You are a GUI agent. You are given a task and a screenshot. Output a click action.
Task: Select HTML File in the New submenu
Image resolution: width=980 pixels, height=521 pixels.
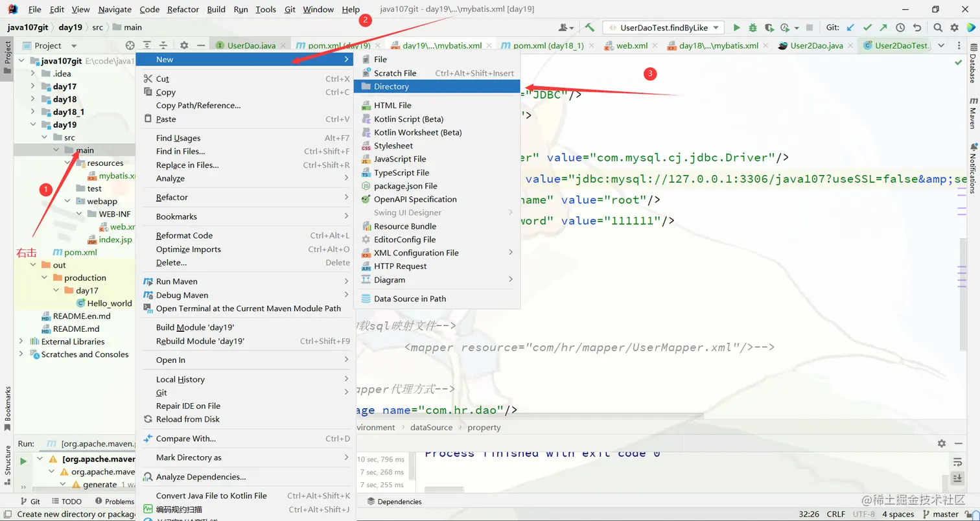pyautogui.click(x=437, y=105)
